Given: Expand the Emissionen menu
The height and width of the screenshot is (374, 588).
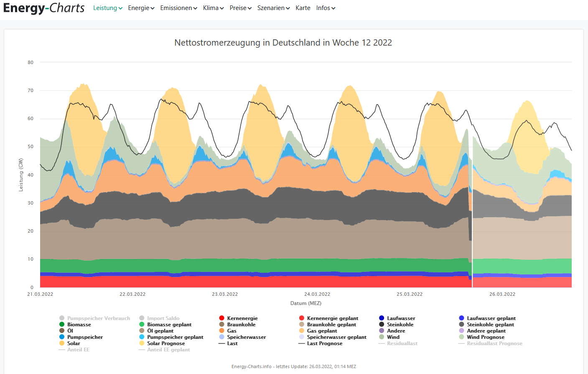Looking at the screenshot, I should pos(178,8).
